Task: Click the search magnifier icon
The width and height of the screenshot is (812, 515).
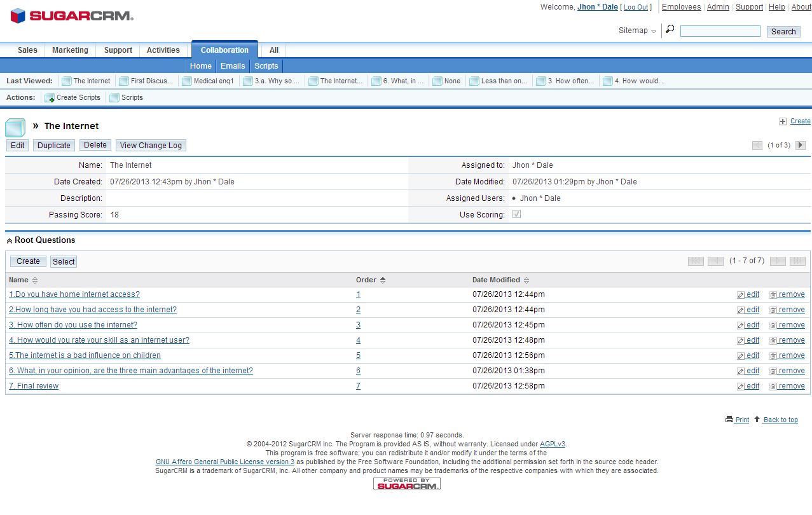Action: pyautogui.click(x=670, y=30)
